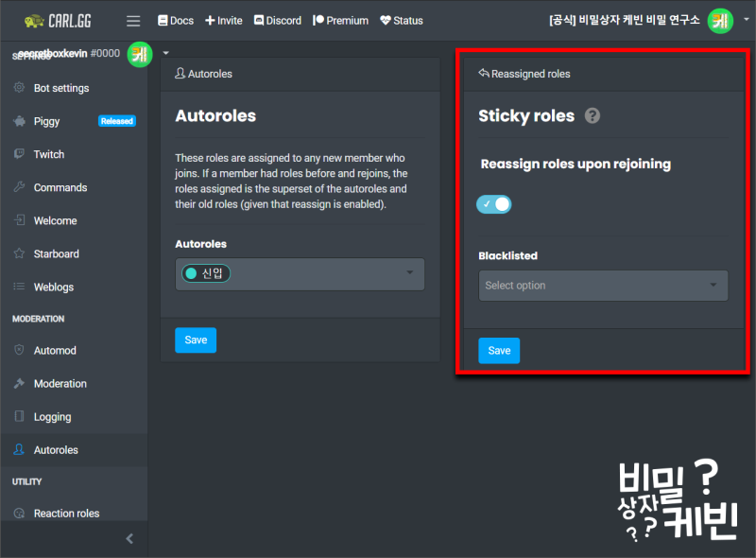Save the Autoroles settings
Screen dimensions: 756x558
click(196, 340)
